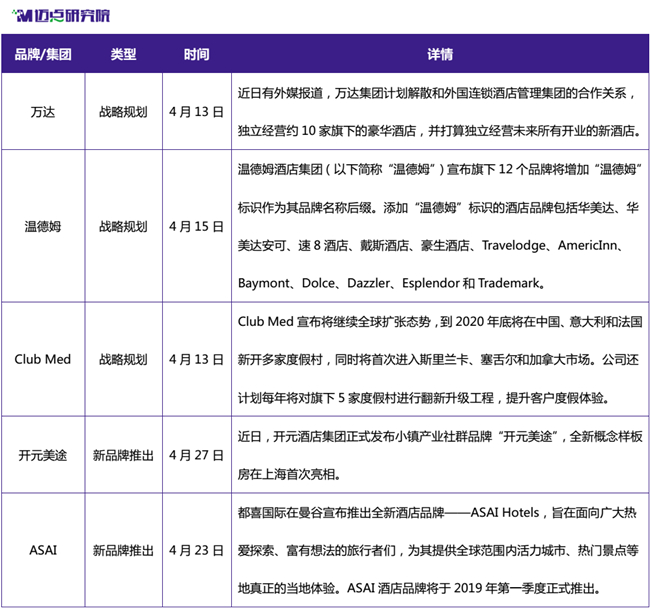Screen dimensions: 650x608
Task: Click the ASAI Hotels details text
Action: point(438,550)
